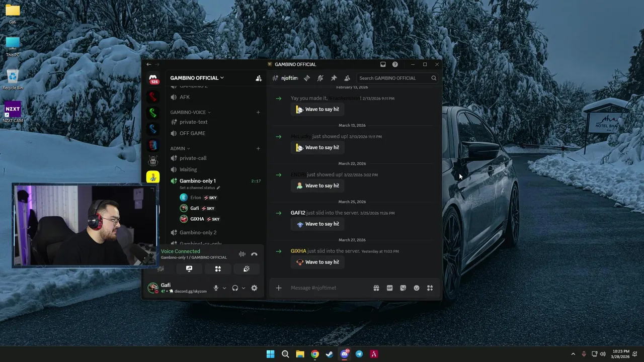This screenshot has width=644, height=362.
Task: Open the Soundboard button in voice panel
Action: (x=247, y=269)
